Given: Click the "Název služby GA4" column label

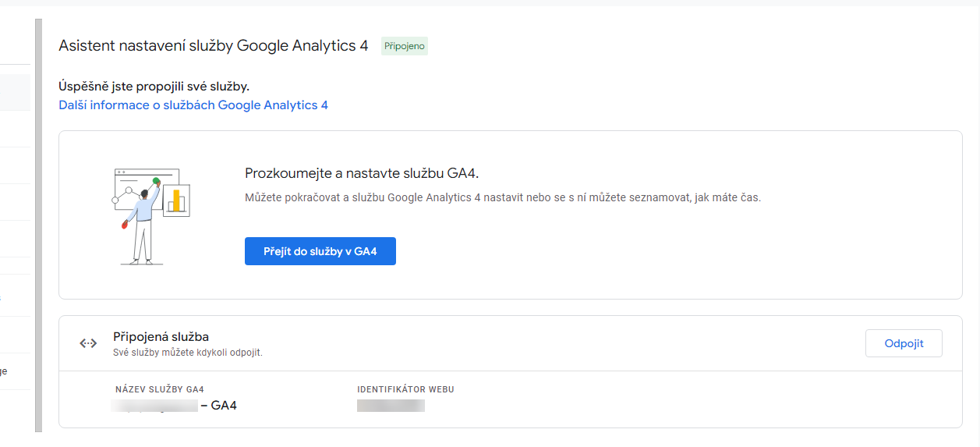Looking at the screenshot, I should pos(159,389).
